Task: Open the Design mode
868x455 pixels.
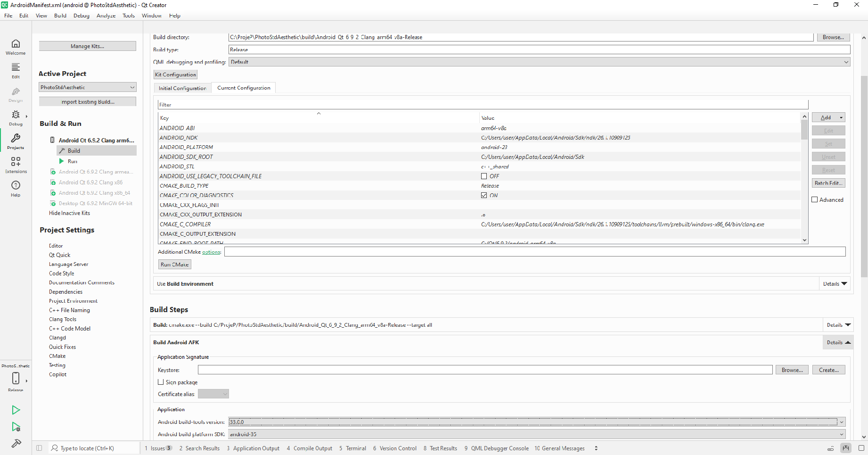Action: click(16, 94)
